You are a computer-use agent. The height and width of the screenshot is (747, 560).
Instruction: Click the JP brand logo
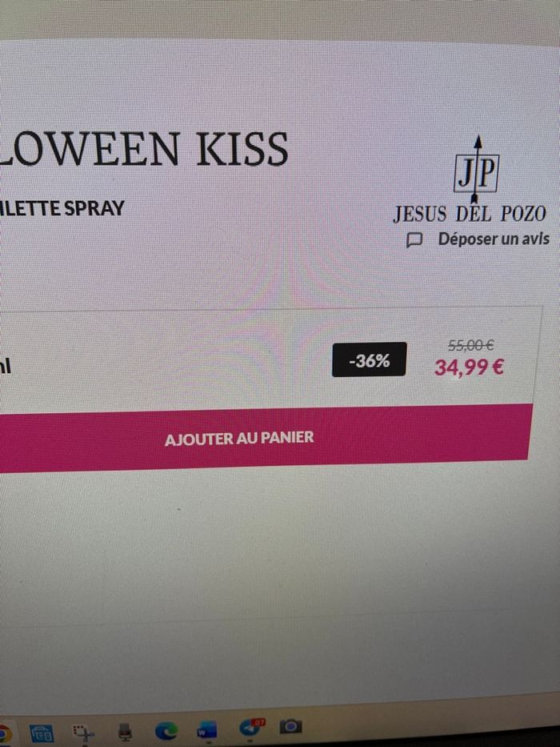tap(476, 170)
